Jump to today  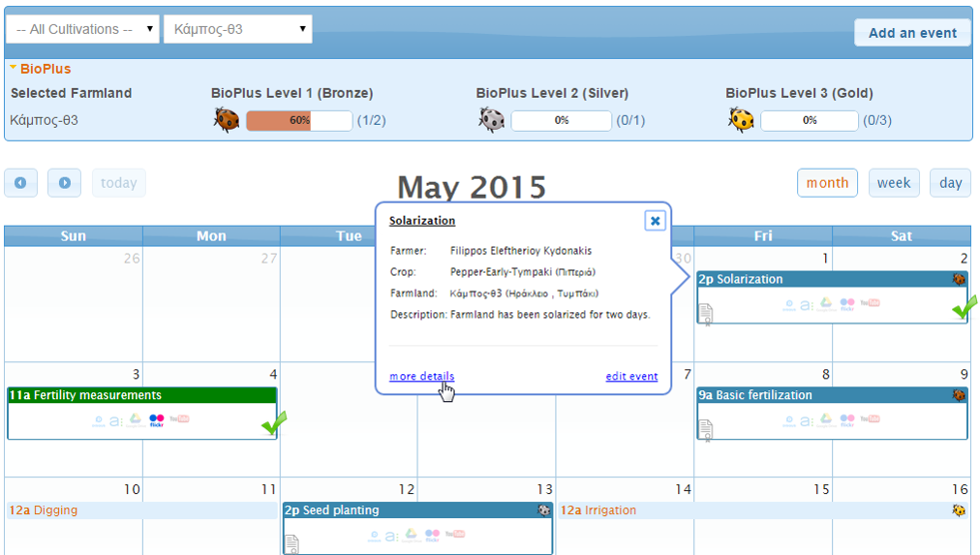click(119, 183)
